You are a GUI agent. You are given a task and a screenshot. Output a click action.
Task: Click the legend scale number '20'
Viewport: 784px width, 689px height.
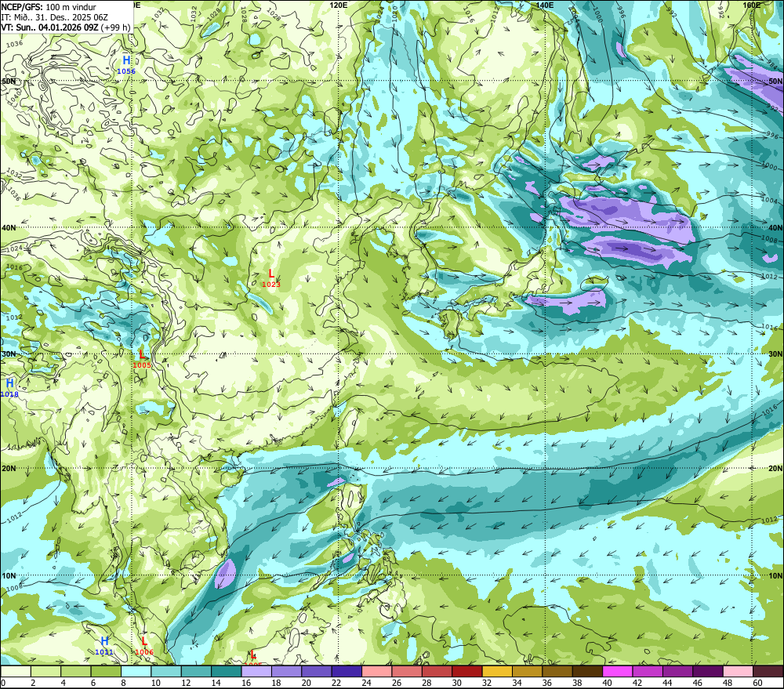tap(306, 683)
